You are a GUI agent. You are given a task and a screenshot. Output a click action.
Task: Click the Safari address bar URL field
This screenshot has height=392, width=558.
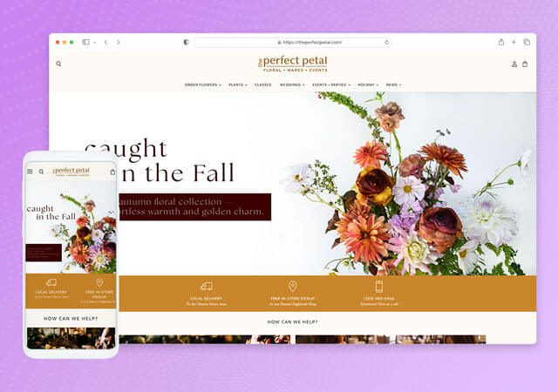pos(292,42)
